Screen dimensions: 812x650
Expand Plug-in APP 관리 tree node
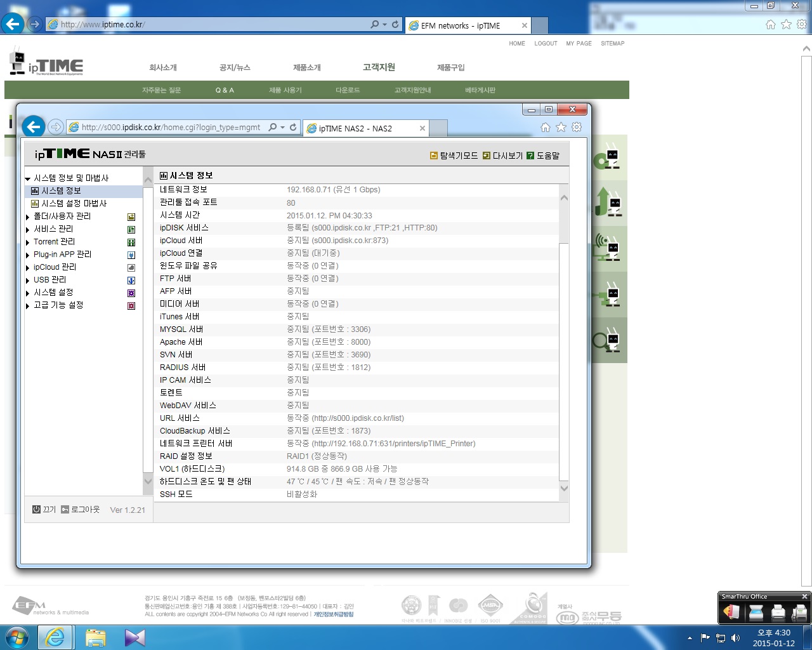[x=28, y=255]
